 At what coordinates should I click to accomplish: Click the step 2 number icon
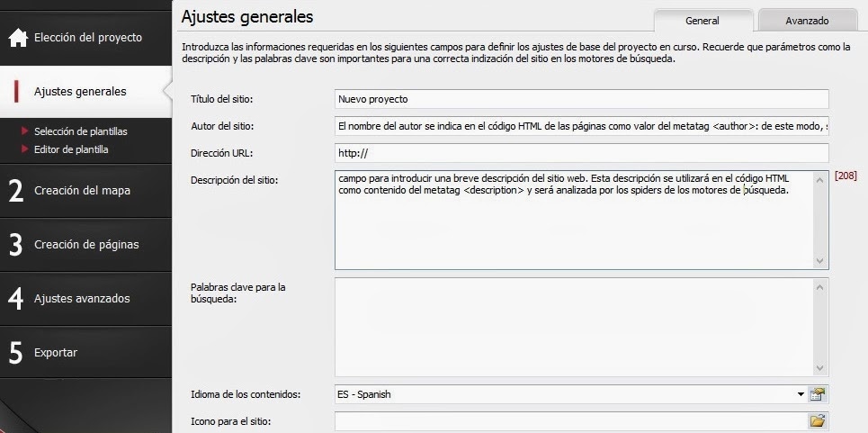pos(16,191)
